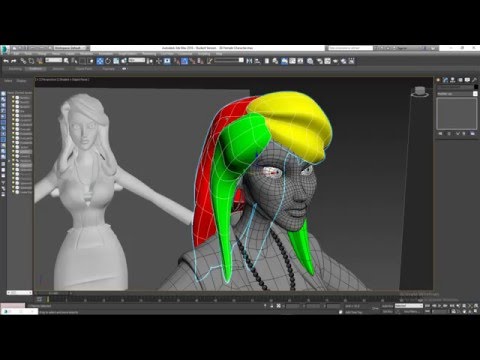Image resolution: width=480 pixels, height=360 pixels.
Task: Open the named selection sets dropdown
Action: coord(229,60)
